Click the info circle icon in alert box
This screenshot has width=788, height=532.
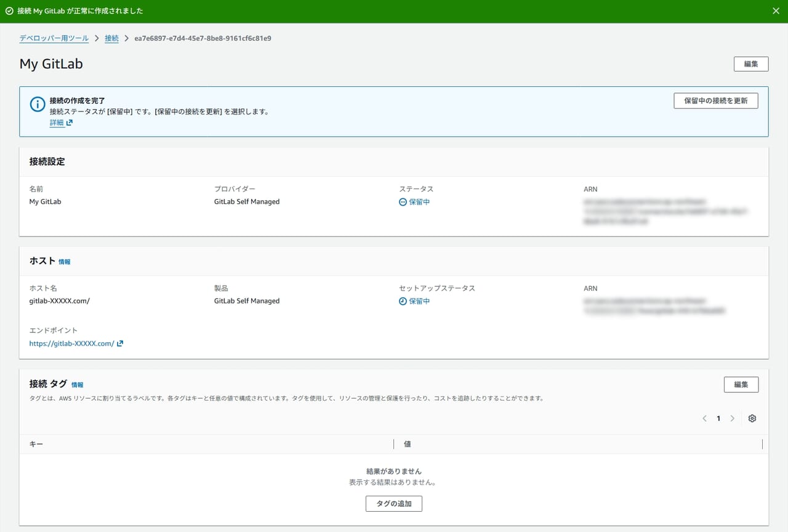click(x=38, y=104)
